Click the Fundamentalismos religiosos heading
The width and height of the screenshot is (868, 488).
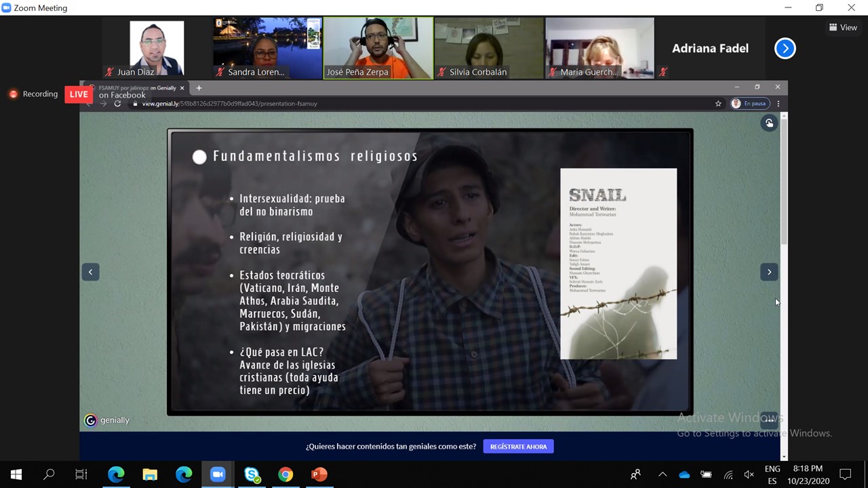(315, 157)
